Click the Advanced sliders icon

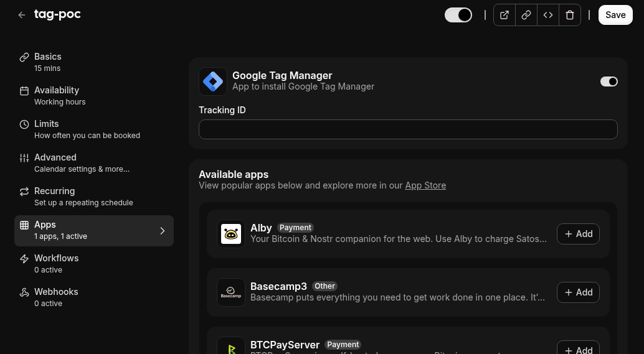24,158
